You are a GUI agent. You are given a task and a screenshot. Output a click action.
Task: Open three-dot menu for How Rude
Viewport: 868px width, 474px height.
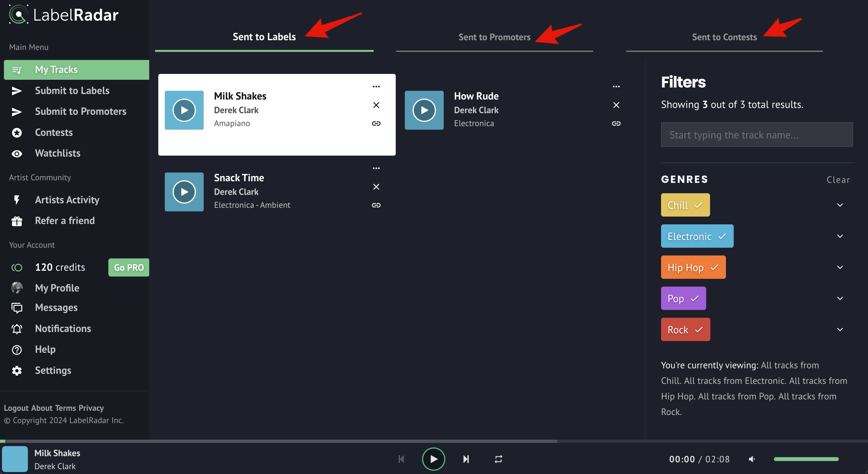coord(616,87)
